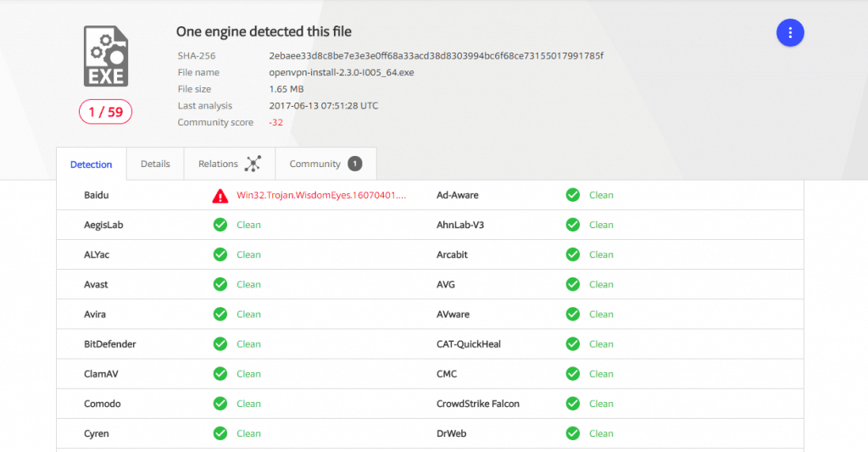Click the 1 / 59 detection ratio badge

click(x=106, y=112)
